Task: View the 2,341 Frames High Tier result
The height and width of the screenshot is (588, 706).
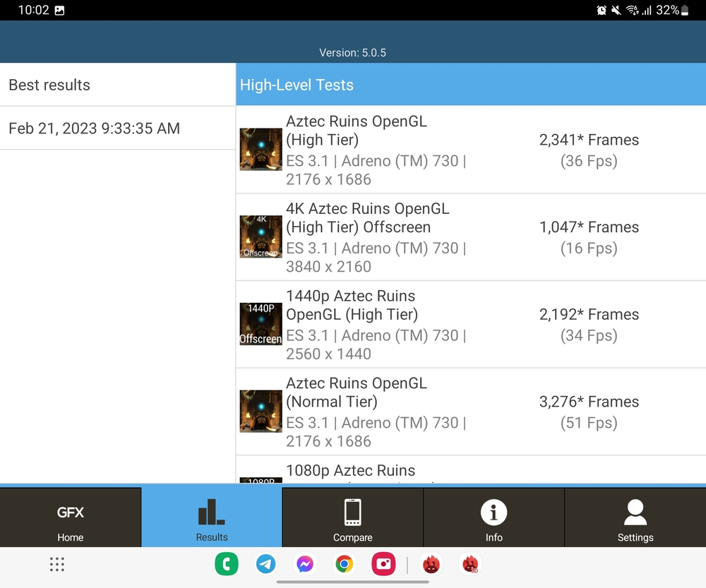Action: (x=589, y=150)
